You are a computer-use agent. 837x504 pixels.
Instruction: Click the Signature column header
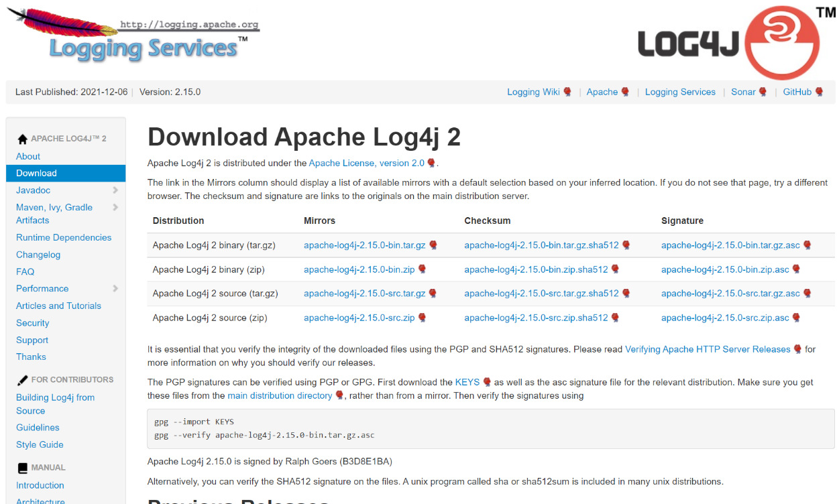[682, 220]
